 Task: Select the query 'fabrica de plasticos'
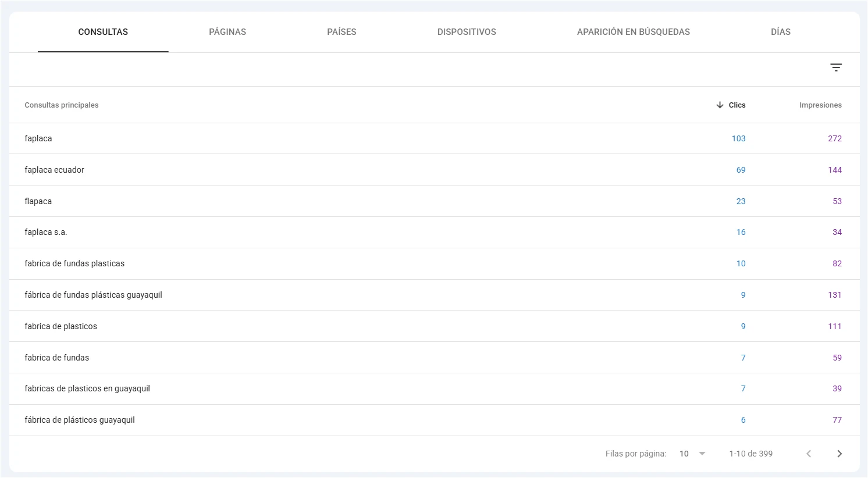coord(61,326)
